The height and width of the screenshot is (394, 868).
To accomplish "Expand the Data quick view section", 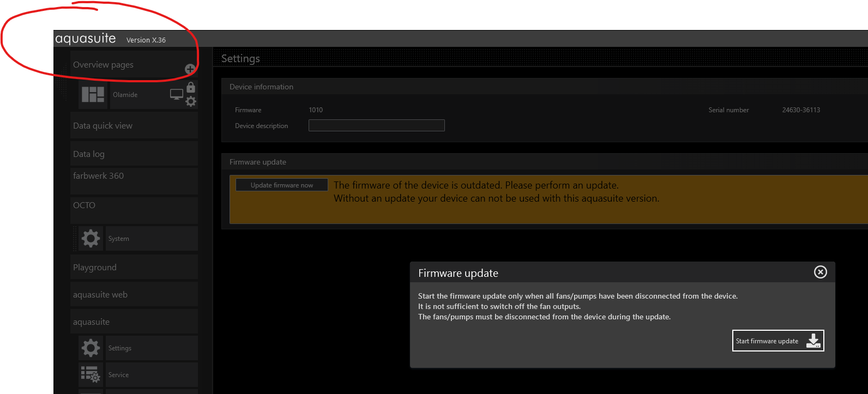I will click(134, 126).
